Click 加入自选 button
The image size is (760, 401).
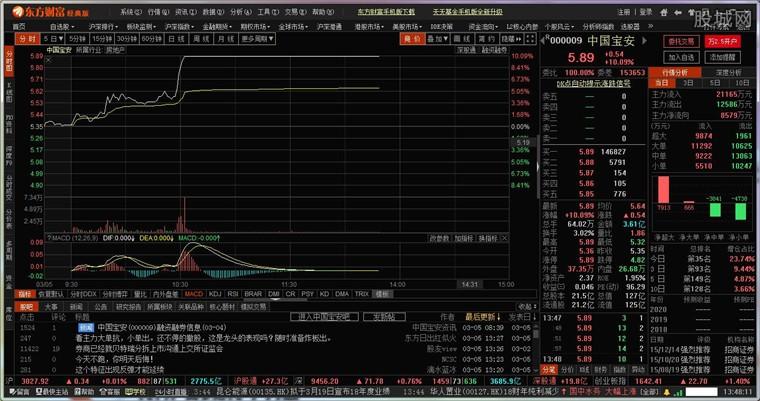pyautogui.click(x=681, y=57)
